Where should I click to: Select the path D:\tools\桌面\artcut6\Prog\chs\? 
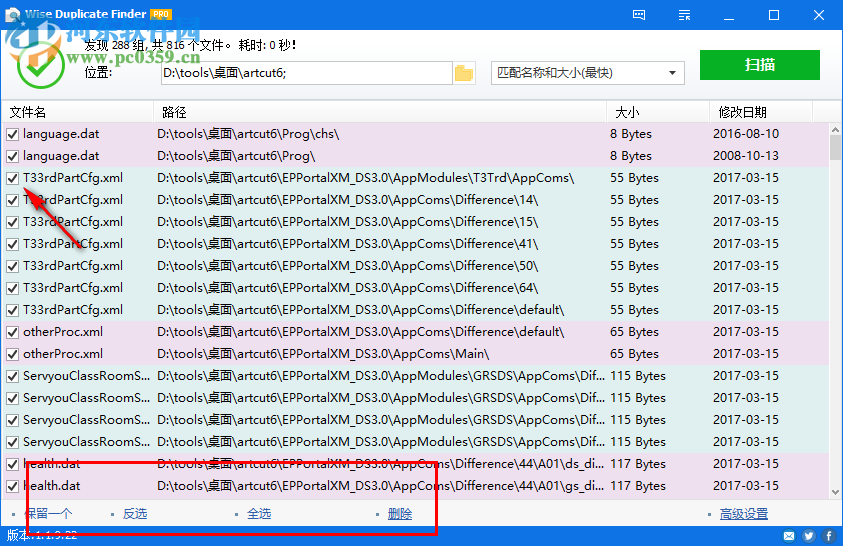(248, 134)
